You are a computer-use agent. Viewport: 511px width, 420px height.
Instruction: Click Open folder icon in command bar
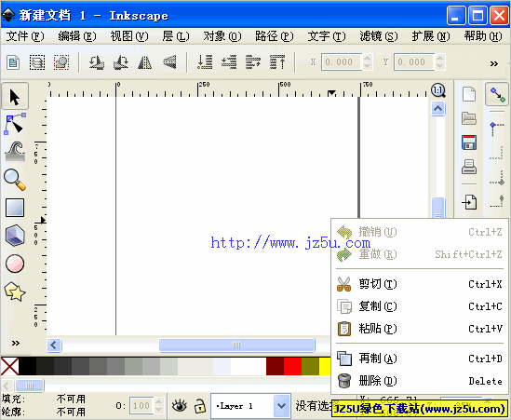pyautogui.click(x=469, y=118)
